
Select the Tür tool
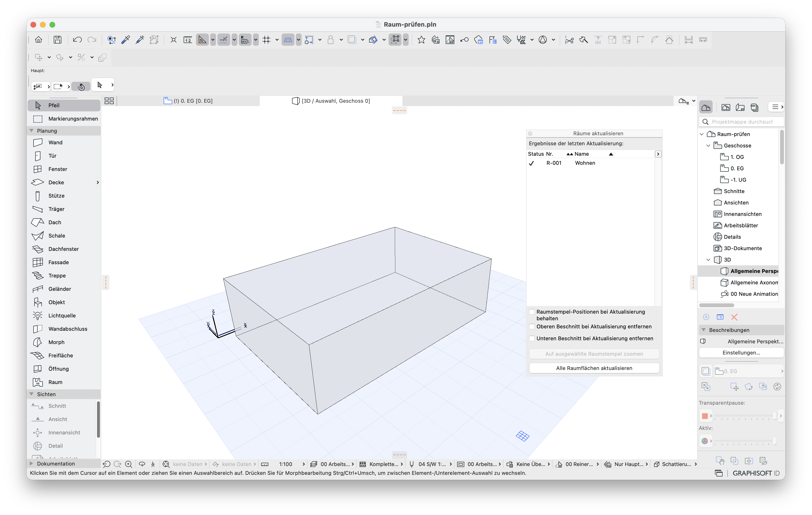click(64, 156)
